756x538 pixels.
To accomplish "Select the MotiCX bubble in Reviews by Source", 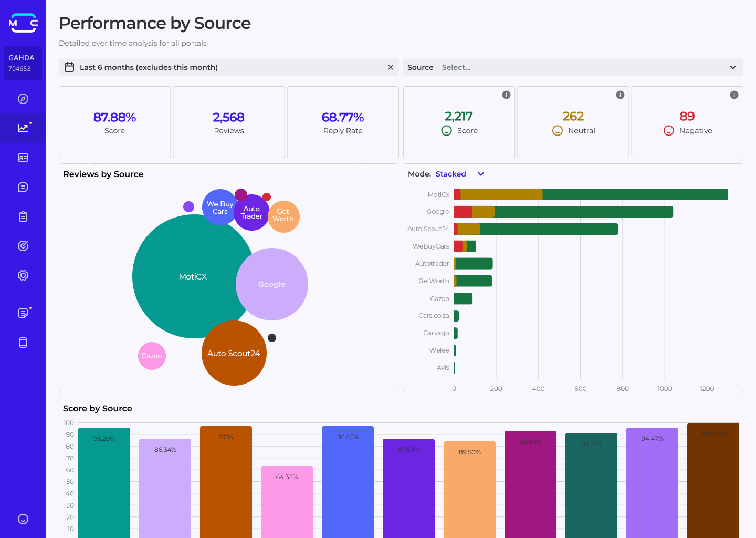I will coord(193,276).
